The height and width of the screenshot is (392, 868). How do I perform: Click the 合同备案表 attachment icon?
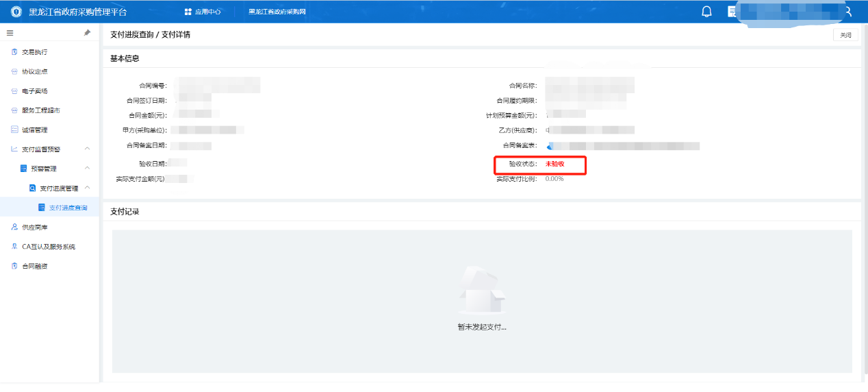tap(550, 146)
